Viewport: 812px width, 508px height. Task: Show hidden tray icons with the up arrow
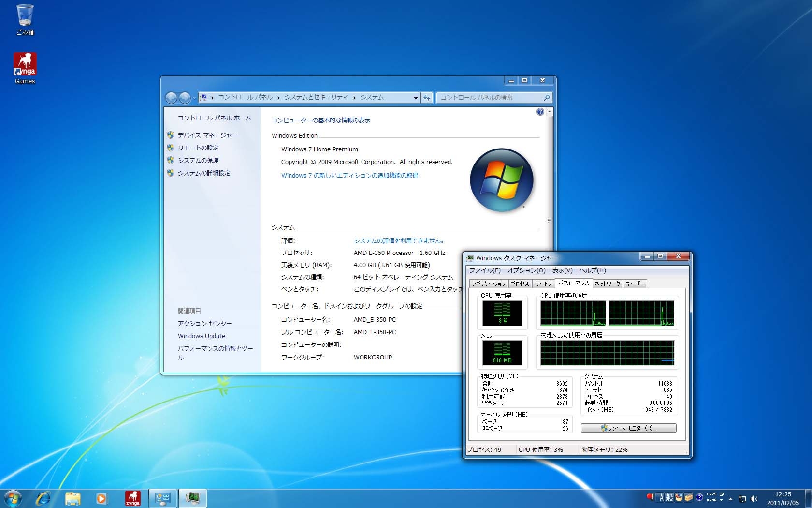coord(730,499)
